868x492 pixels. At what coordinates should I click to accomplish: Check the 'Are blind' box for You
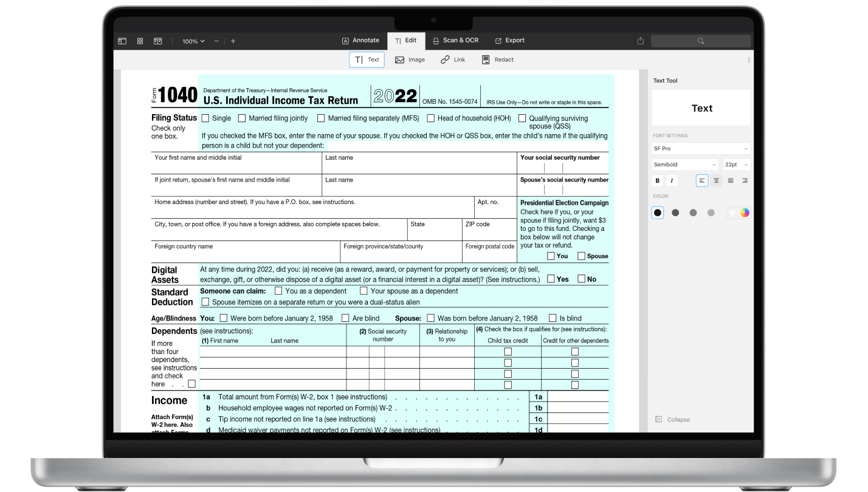pyautogui.click(x=345, y=318)
